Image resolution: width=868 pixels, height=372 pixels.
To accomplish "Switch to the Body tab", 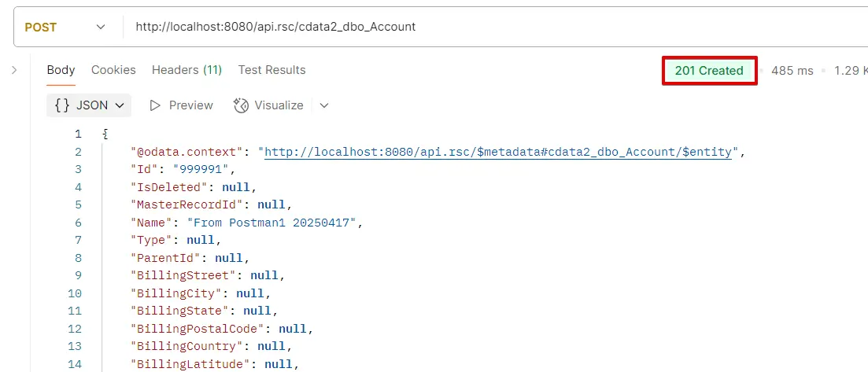I will coord(61,70).
